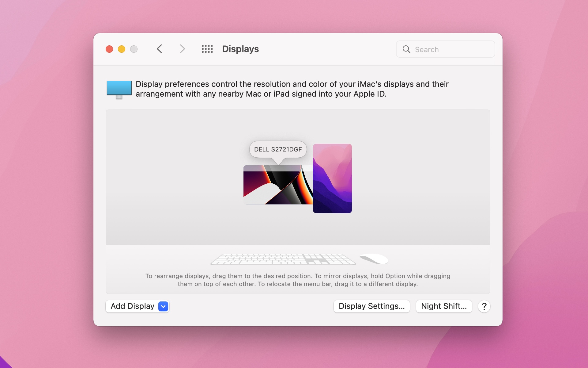Screen dimensions: 588x368
Task: Open Night Shift settings
Action: pos(444,306)
